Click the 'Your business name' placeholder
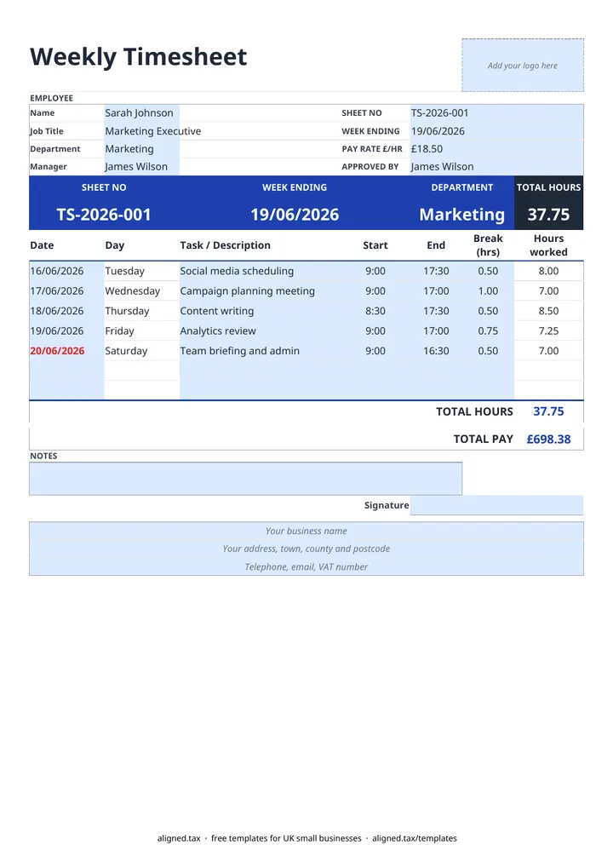This screenshot has width=613, height=868. pos(306,531)
